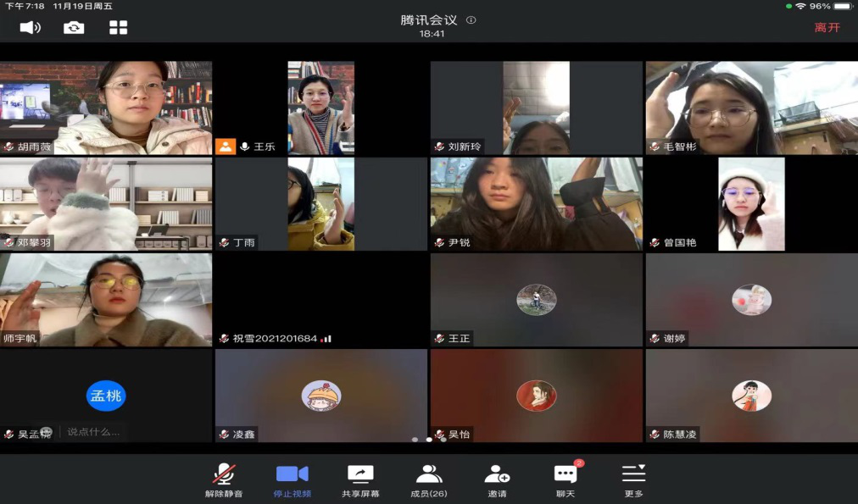Open the 聊天 chat panel

coord(565,479)
